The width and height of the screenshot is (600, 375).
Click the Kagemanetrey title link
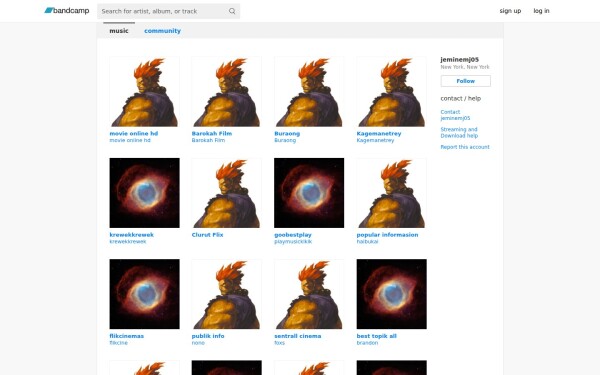[379, 134]
